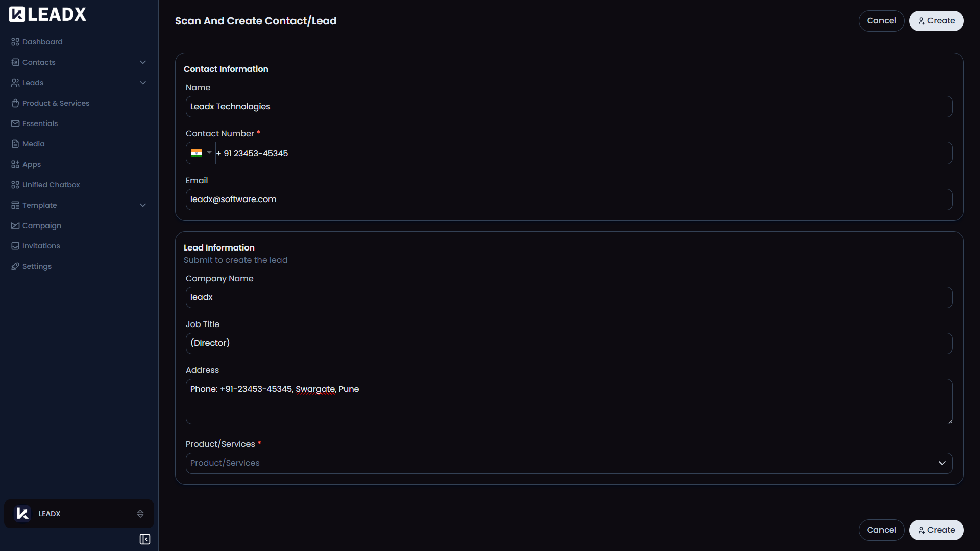Click the Media file icon
This screenshot has height=551, width=980.
(x=15, y=144)
